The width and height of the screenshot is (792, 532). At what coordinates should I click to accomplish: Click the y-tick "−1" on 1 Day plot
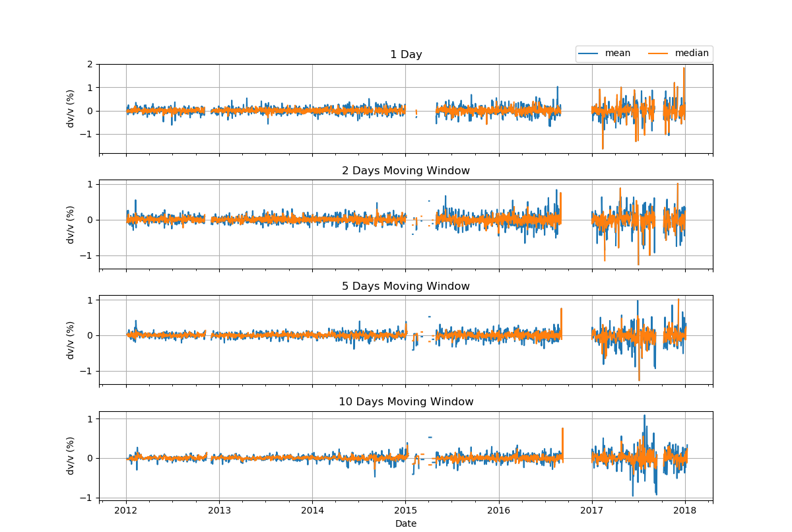point(84,135)
